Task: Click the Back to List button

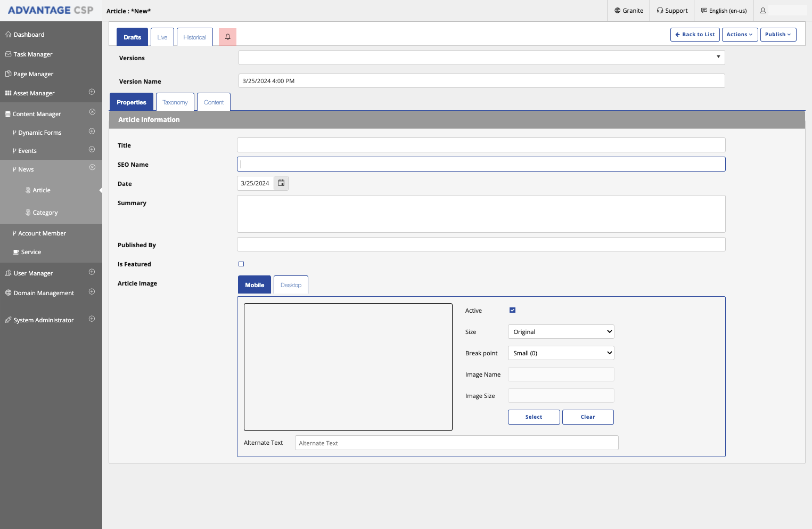Action: click(695, 35)
